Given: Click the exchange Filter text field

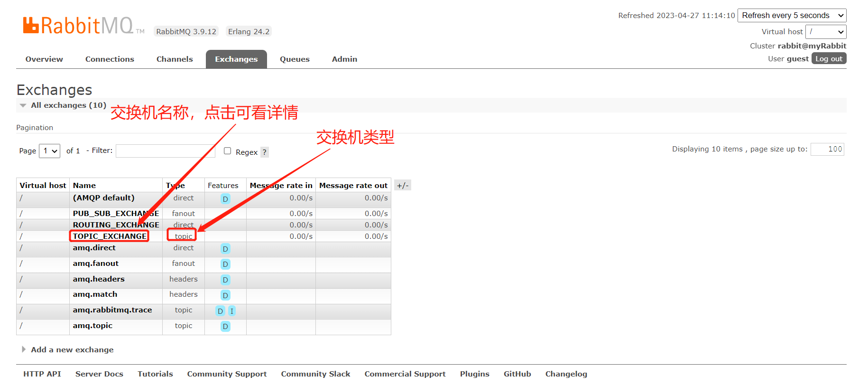Looking at the screenshot, I should 165,151.
